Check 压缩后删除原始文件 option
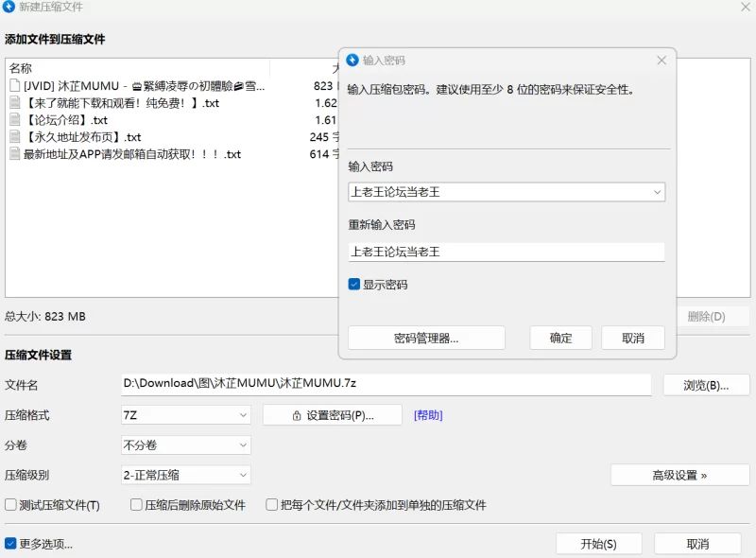756x558 pixels. pos(136,505)
